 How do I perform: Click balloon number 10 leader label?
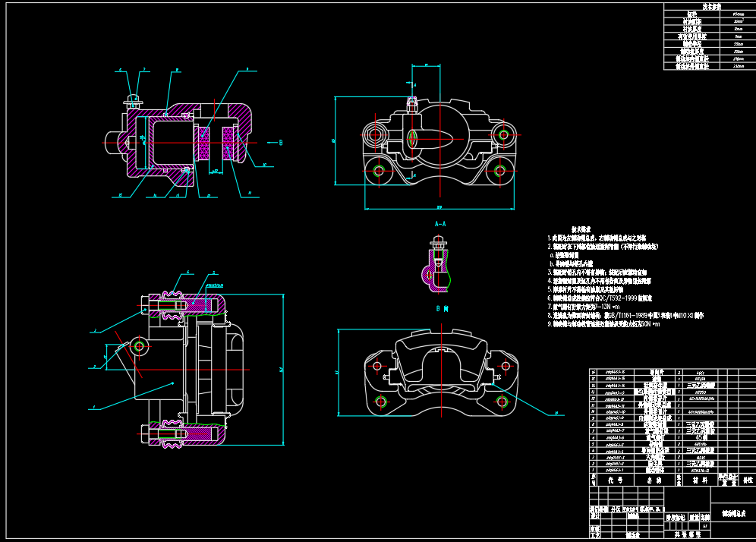263,164
